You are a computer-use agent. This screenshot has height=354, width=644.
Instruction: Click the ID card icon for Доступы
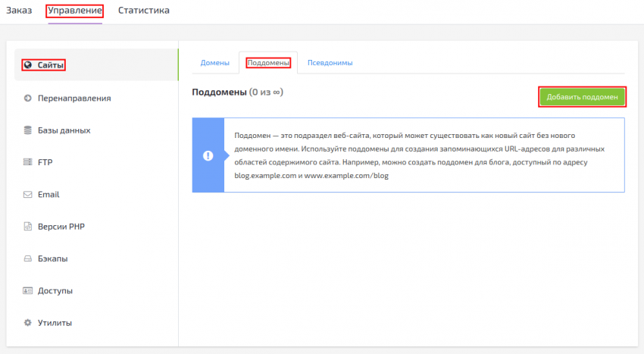click(28, 290)
